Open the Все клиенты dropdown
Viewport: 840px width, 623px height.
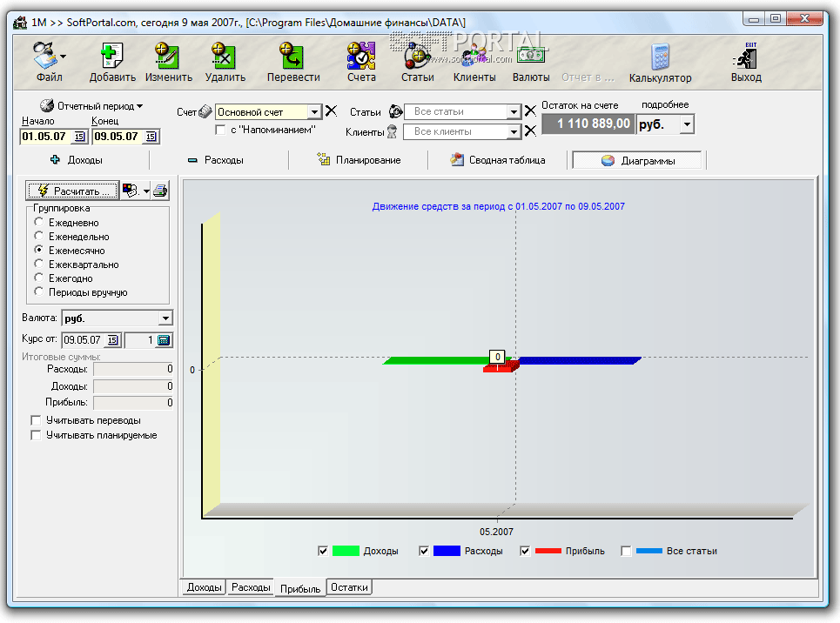(514, 131)
